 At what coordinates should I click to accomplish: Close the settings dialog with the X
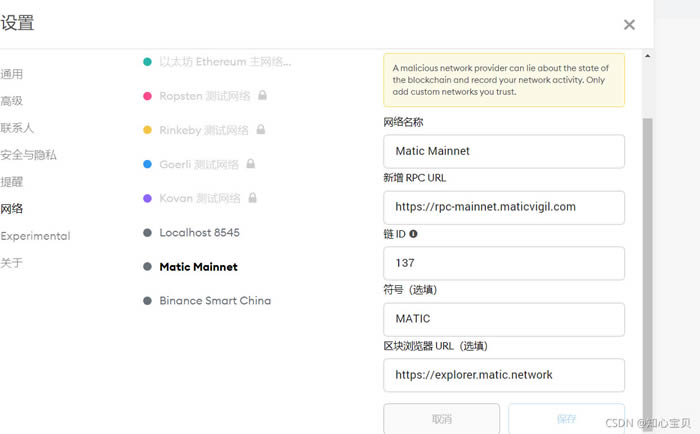[629, 25]
